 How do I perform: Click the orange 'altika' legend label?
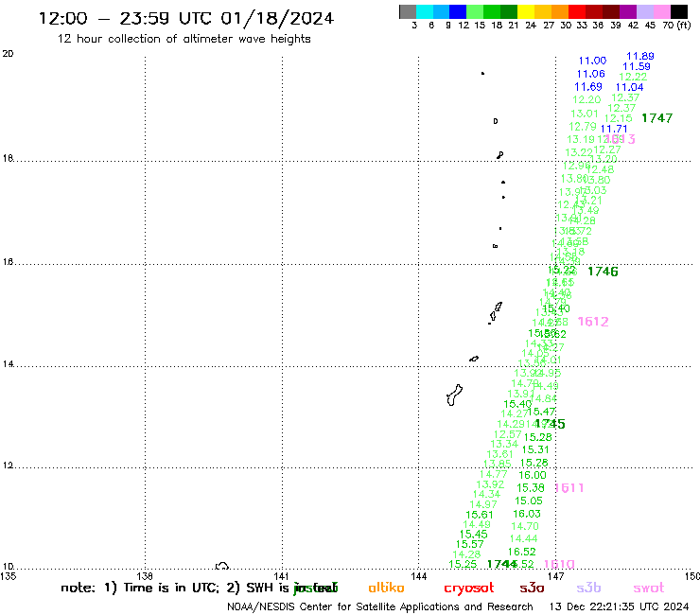[x=386, y=589]
